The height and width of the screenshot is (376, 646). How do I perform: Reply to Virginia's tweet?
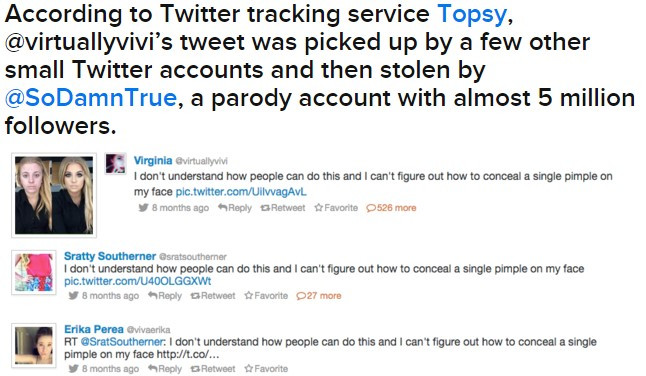coord(235,208)
